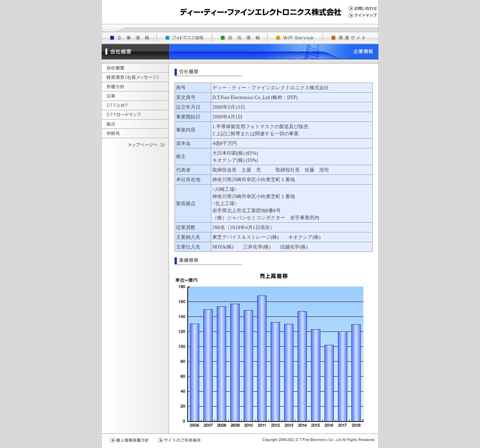Open the 関連サイト navigation menu

(x=351, y=38)
